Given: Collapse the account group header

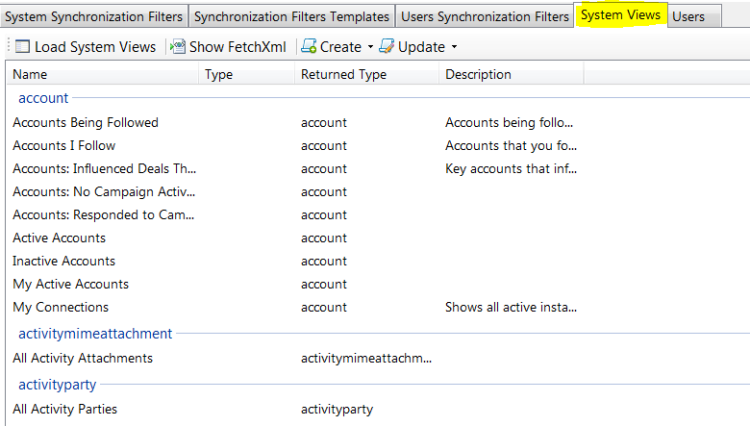Looking at the screenshot, I should [x=43, y=98].
